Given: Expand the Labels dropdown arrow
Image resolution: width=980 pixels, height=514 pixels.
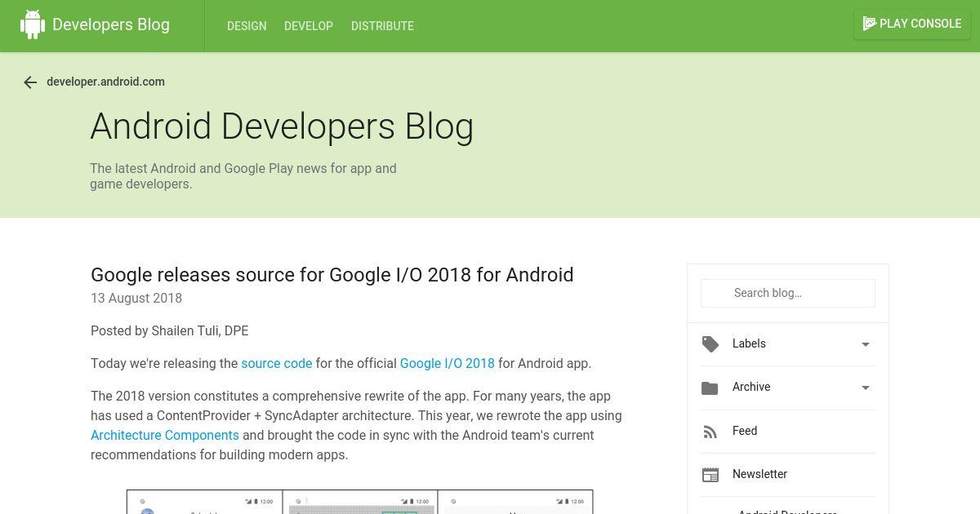Looking at the screenshot, I should click(866, 344).
